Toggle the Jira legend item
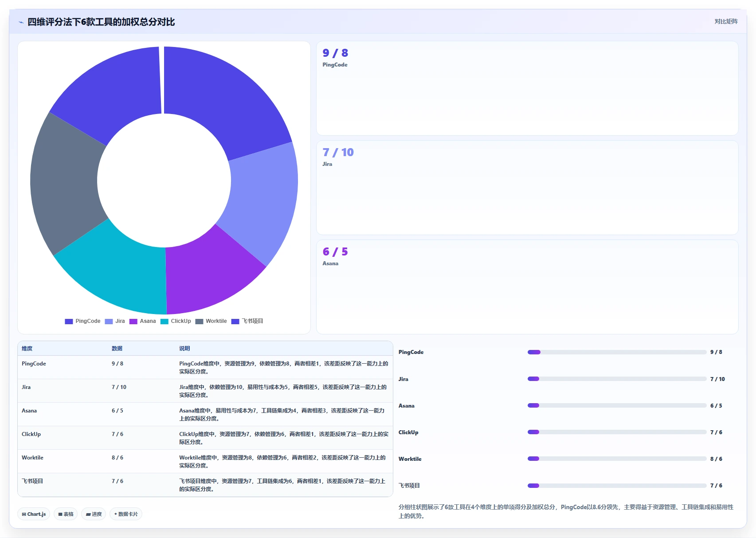The height and width of the screenshot is (538, 756). [x=115, y=321]
